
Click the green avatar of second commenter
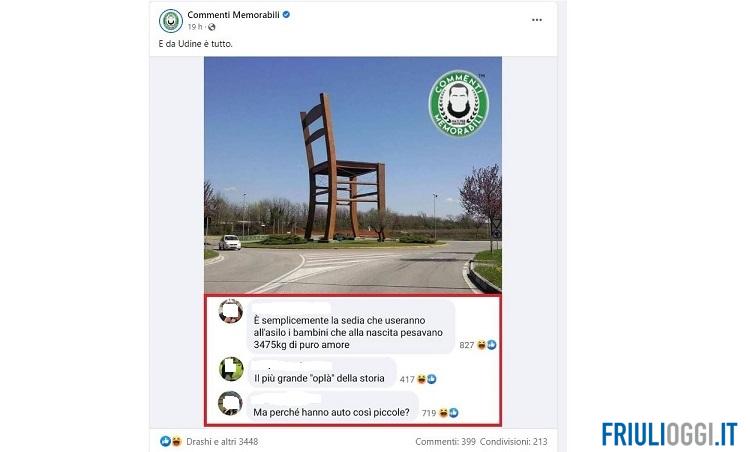tap(231, 369)
